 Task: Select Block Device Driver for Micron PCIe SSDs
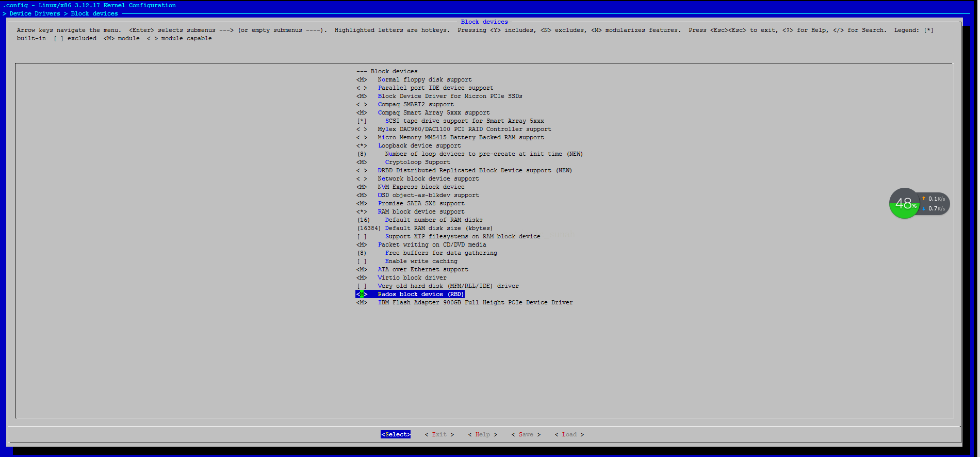click(439, 96)
